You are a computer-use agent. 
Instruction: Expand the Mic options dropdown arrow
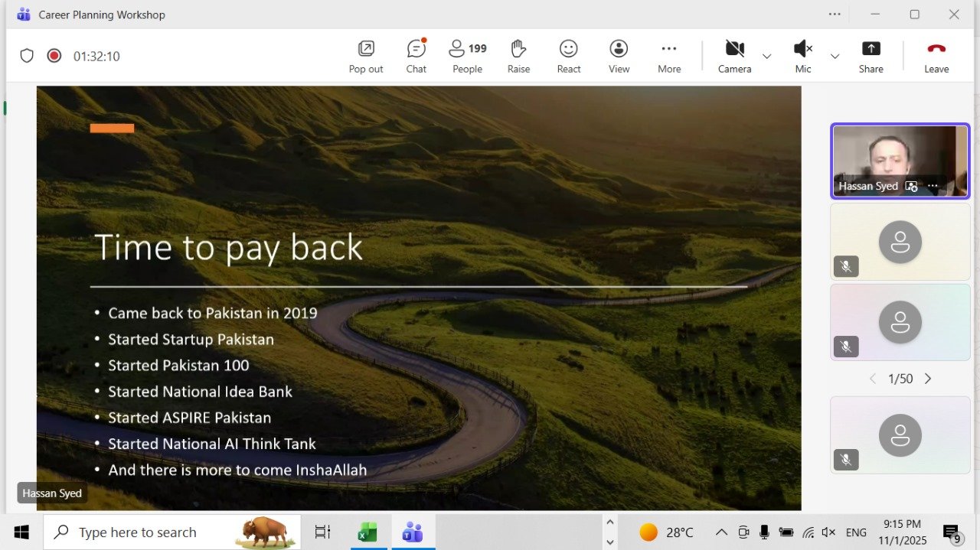pyautogui.click(x=835, y=57)
